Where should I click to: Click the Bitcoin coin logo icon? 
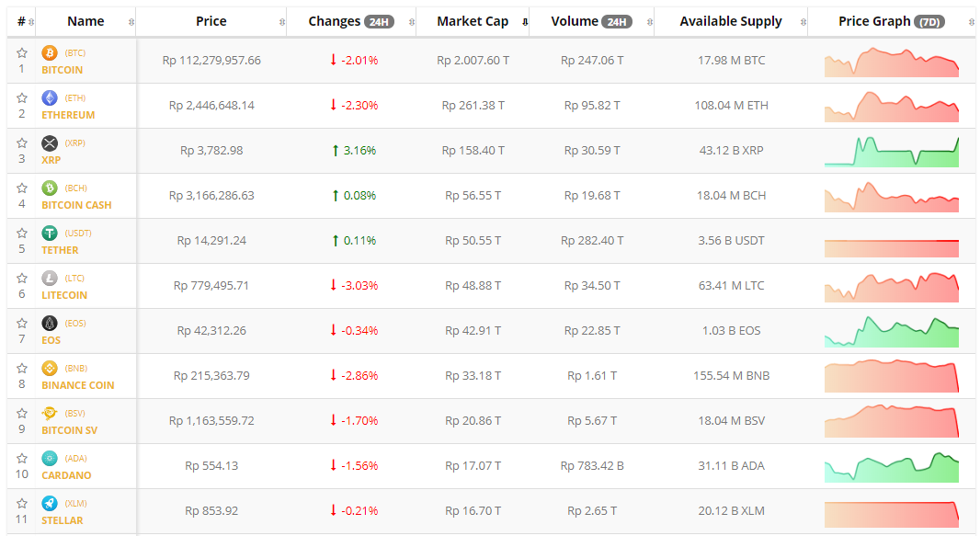click(50, 53)
